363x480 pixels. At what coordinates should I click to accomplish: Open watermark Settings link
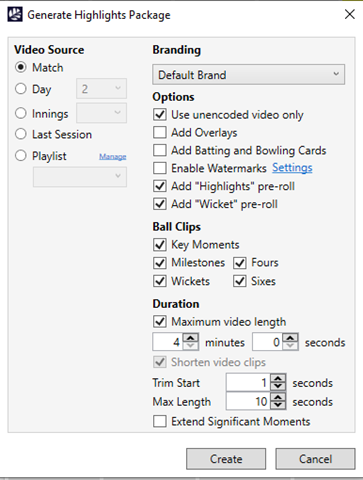click(292, 168)
